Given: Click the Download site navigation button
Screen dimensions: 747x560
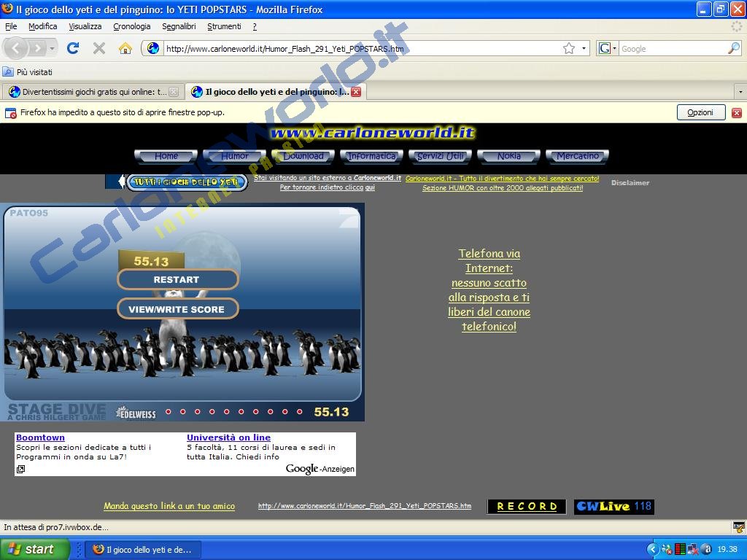Looking at the screenshot, I should pos(303,156).
